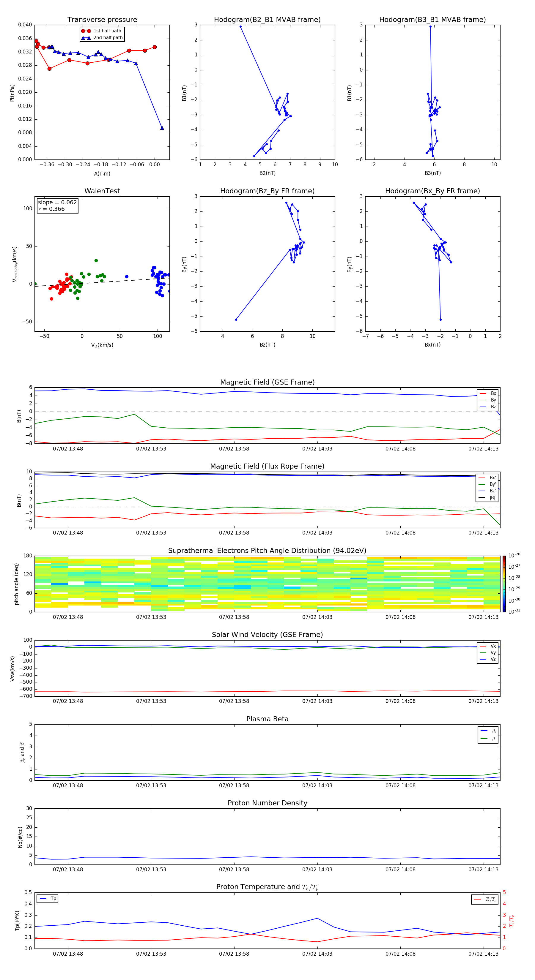
Task: Click the "Pt(nPa)" y-axis label
Action: [12, 93]
